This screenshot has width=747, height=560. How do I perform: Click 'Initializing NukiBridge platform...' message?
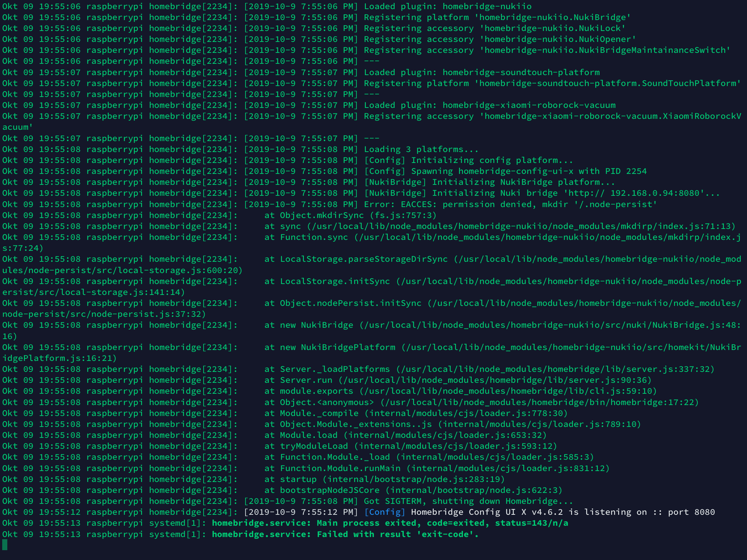click(523, 182)
